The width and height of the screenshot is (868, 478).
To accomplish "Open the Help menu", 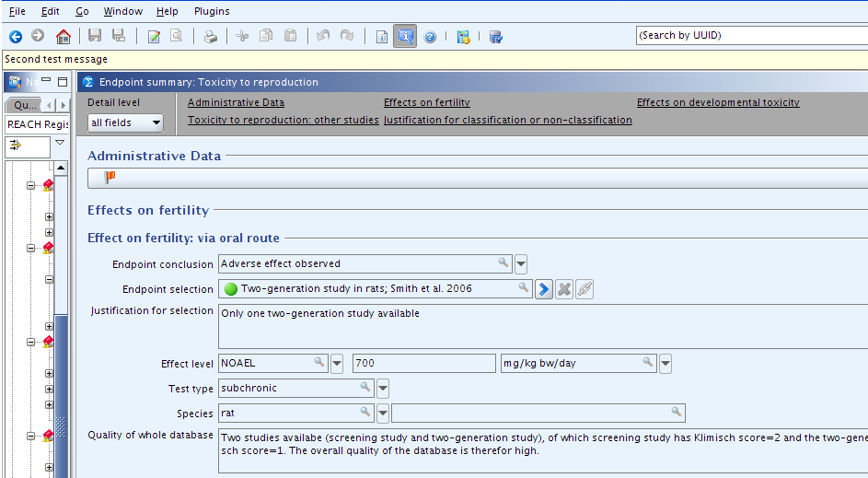I will point(168,11).
